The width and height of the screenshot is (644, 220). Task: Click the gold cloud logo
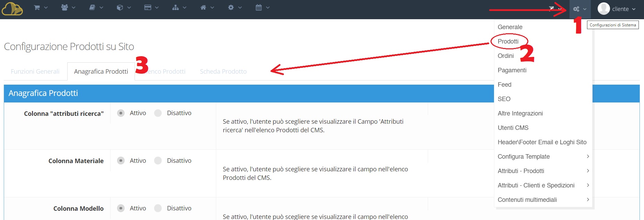[12, 9]
